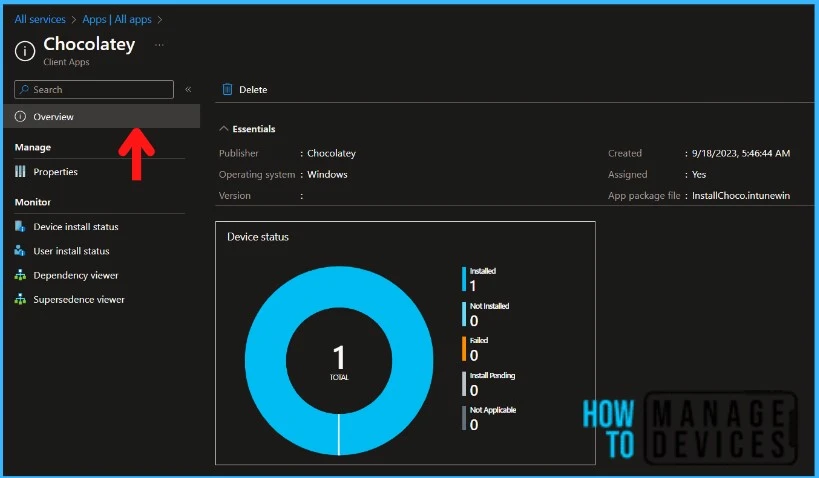Click the Created date 9/18/2023 value

pyautogui.click(x=741, y=153)
